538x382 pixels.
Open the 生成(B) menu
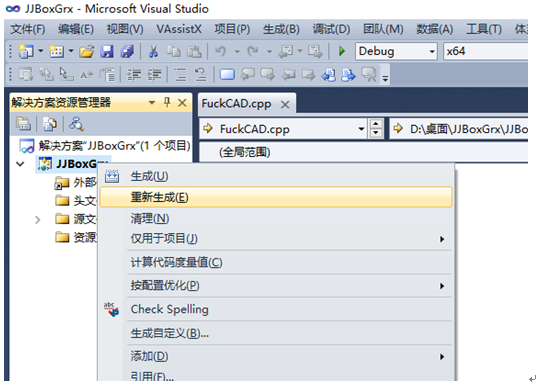281,29
